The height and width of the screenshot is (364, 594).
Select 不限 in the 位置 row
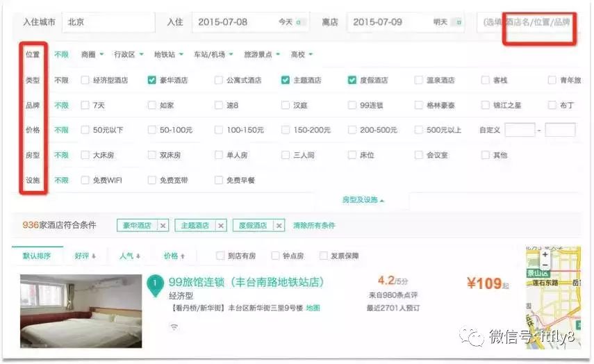(61, 55)
